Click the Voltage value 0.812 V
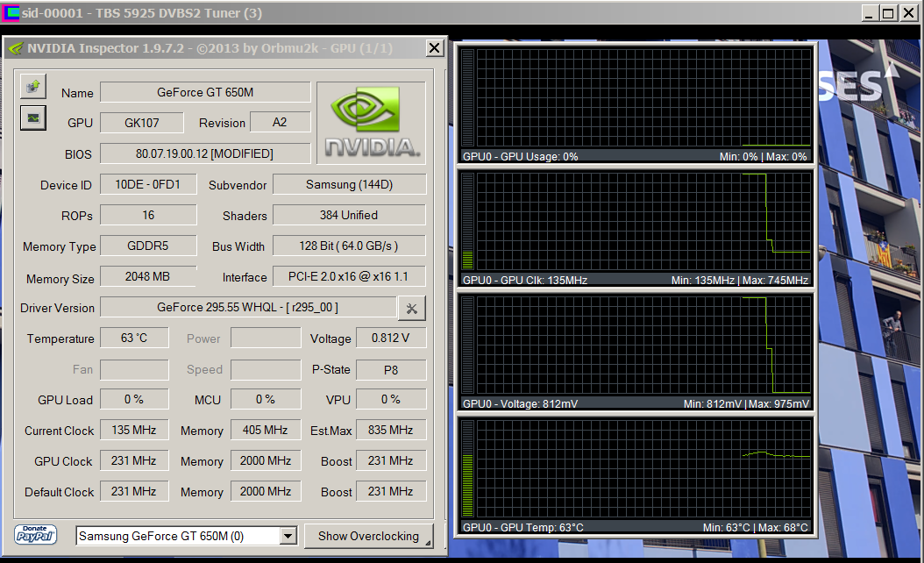Viewport: 924px width, 563px height. coord(391,338)
